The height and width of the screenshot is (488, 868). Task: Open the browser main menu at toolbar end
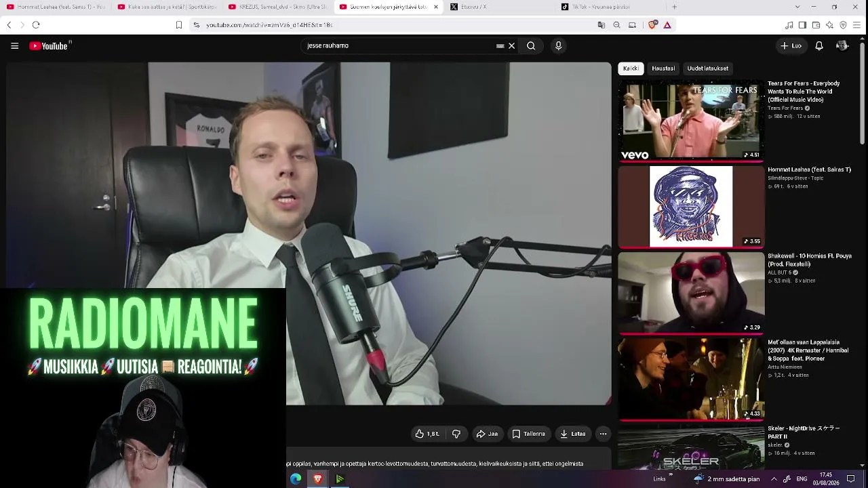(856, 25)
